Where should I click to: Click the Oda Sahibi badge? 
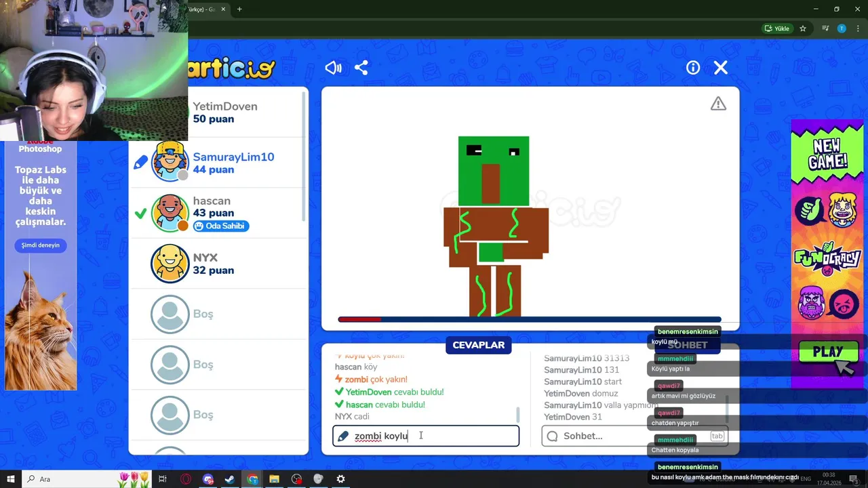point(221,226)
